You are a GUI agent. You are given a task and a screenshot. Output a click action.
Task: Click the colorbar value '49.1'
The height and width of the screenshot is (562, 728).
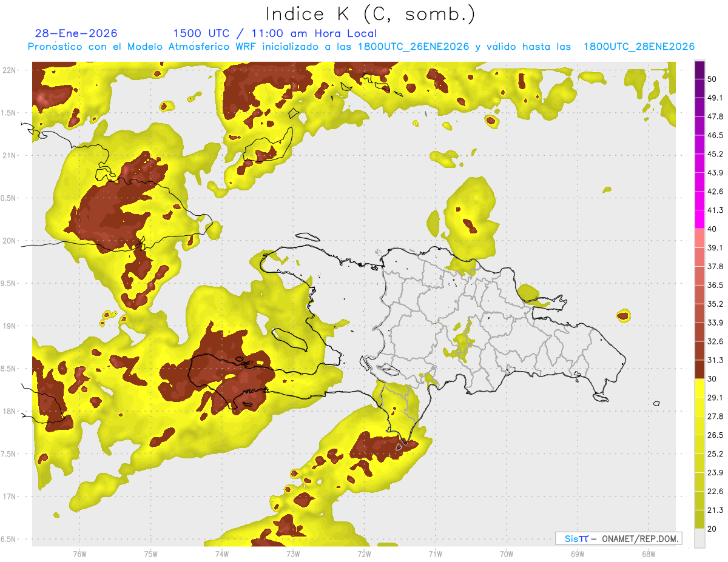715,98
